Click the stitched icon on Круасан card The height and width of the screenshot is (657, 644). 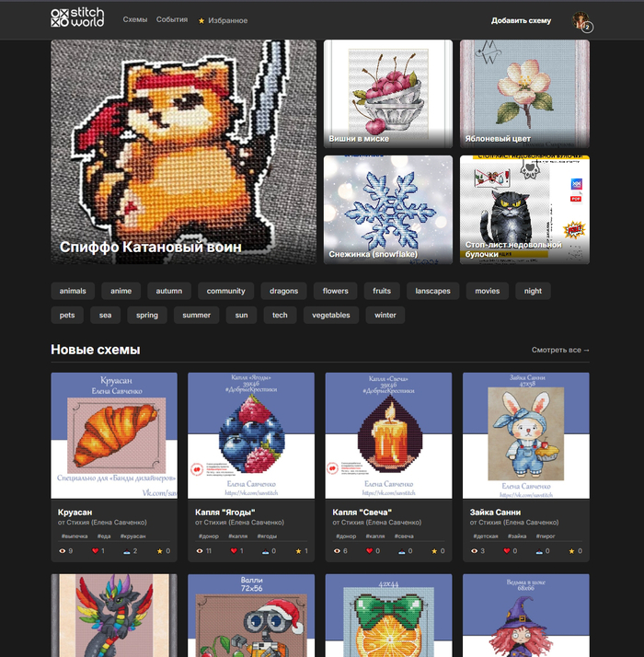126,550
